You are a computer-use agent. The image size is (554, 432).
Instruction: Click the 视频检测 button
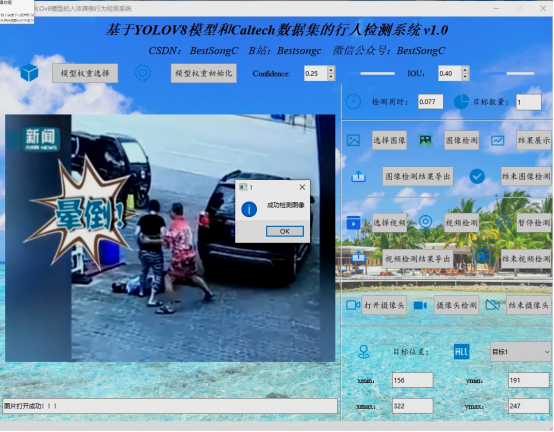pos(461,223)
